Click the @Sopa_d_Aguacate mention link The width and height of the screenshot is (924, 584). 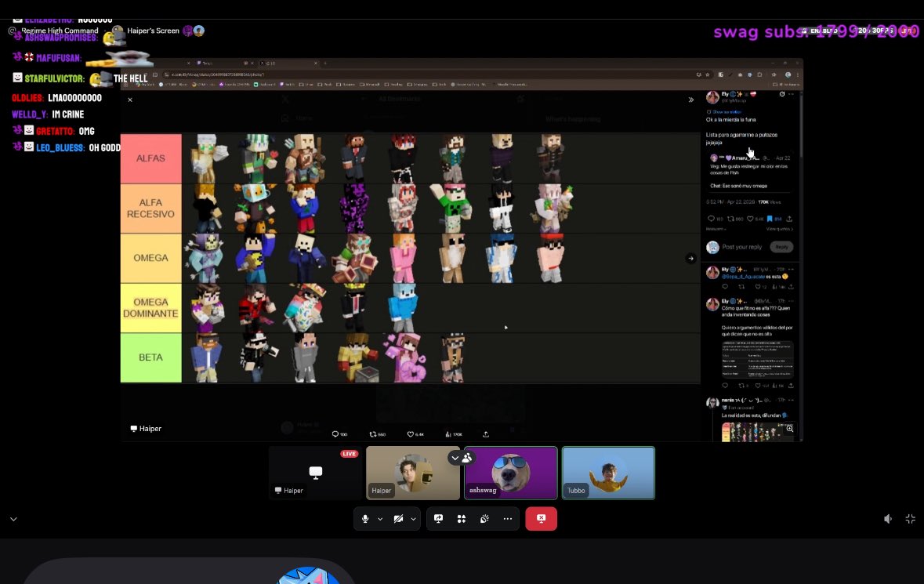pyautogui.click(x=744, y=277)
